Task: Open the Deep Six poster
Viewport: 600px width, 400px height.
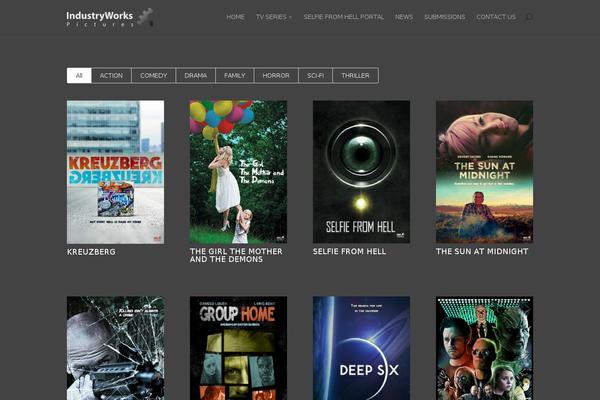Action: pyautogui.click(x=361, y=348)
